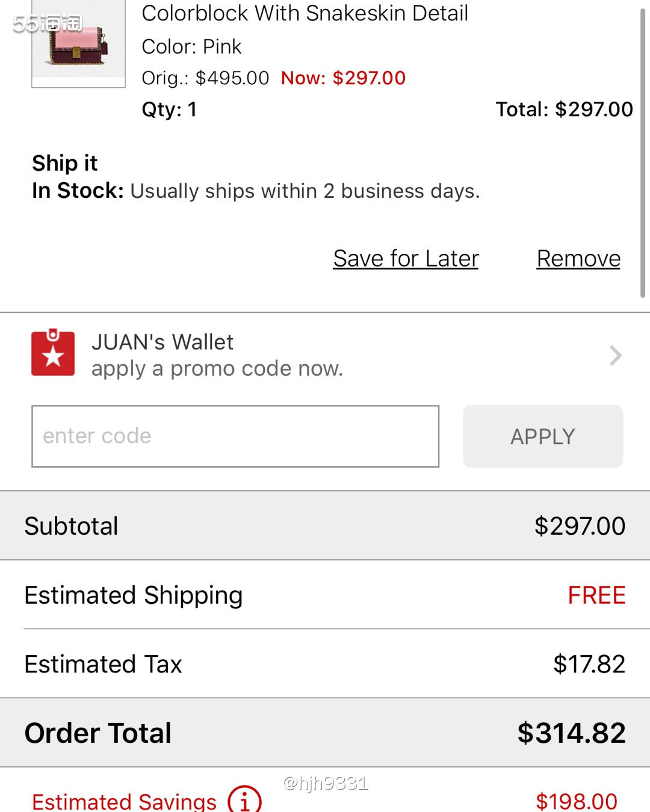Tap the Estimated Tax $17.82 amount
The image size is (650, 812).
[x=589, y=664]
